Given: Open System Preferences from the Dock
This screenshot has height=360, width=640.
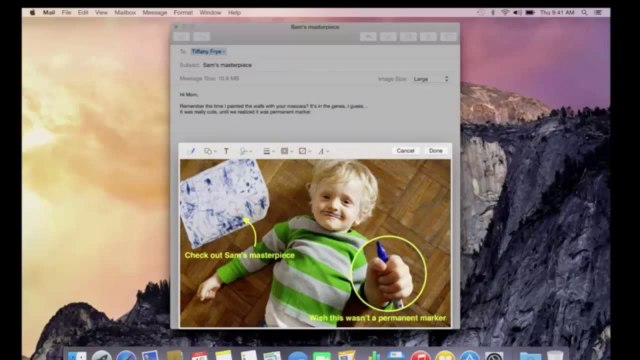Looking at the screenshot, I should click(494, 356).
